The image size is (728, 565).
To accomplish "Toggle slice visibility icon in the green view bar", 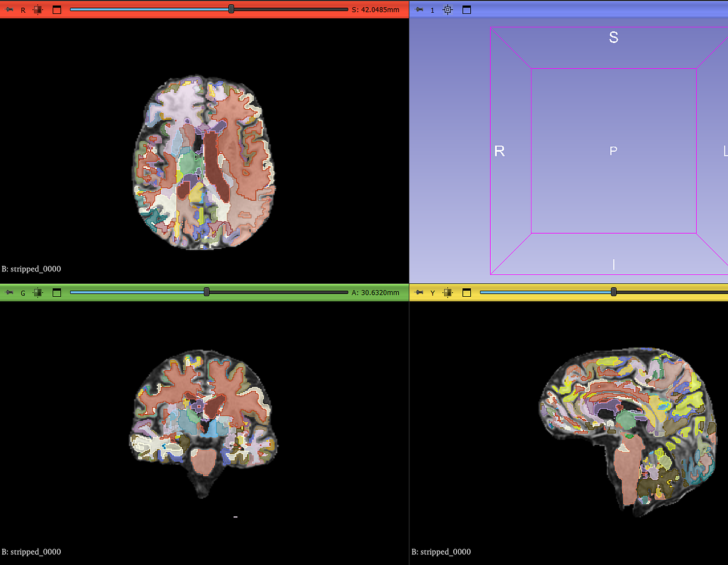I will 38,292.
